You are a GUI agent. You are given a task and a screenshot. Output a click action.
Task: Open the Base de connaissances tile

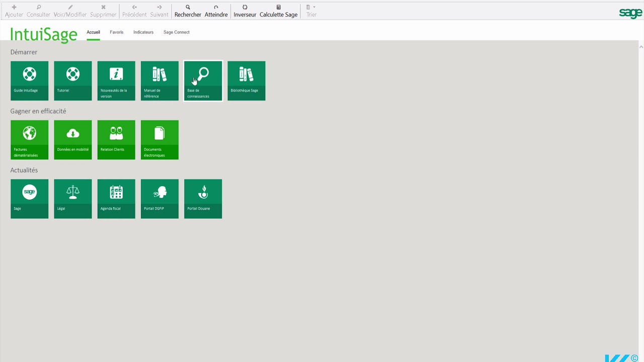click(203, 81)
